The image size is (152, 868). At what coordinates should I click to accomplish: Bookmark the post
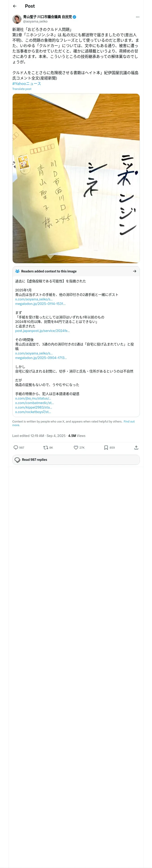tap(106, 448)
